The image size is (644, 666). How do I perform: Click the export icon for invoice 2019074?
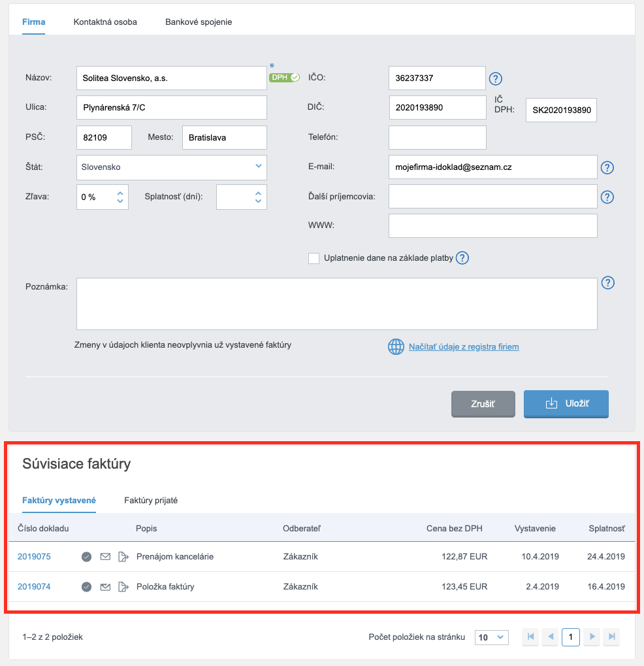(x=123, y=587)
